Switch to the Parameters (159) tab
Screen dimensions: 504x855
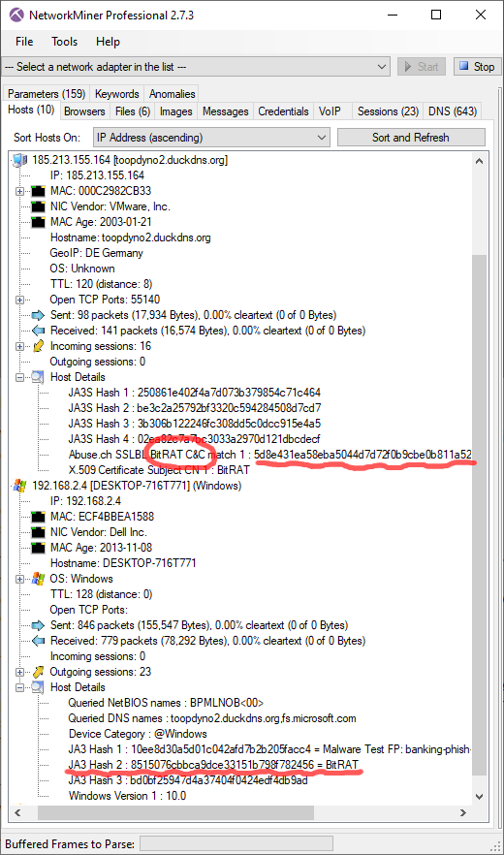[47, 94]
